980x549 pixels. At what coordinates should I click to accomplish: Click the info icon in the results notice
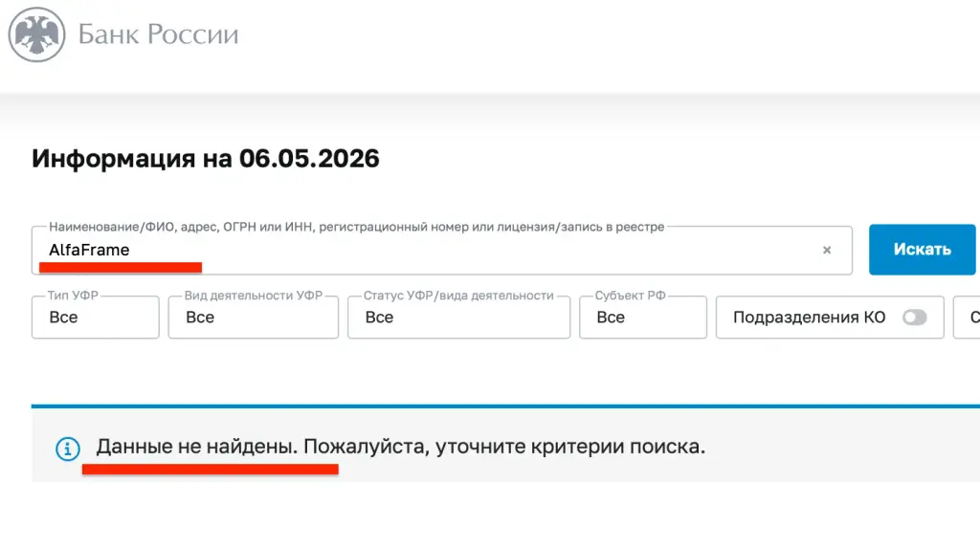pos(68,449)
